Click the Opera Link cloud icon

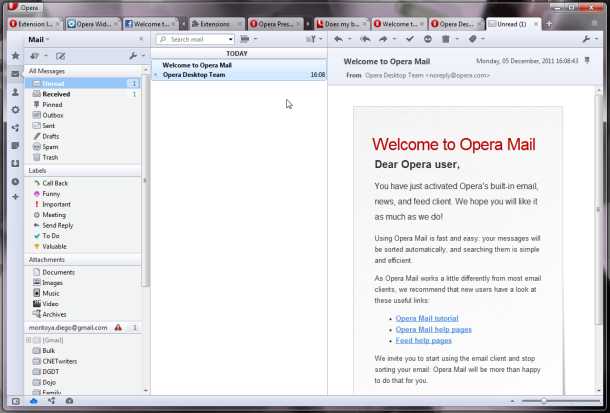33,401
